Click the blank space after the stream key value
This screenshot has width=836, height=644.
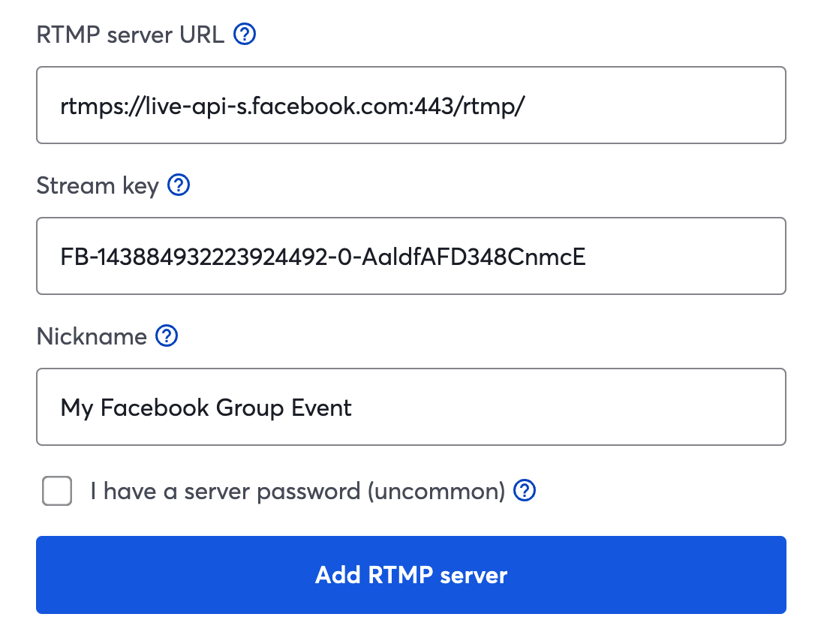tap(685, 256)
